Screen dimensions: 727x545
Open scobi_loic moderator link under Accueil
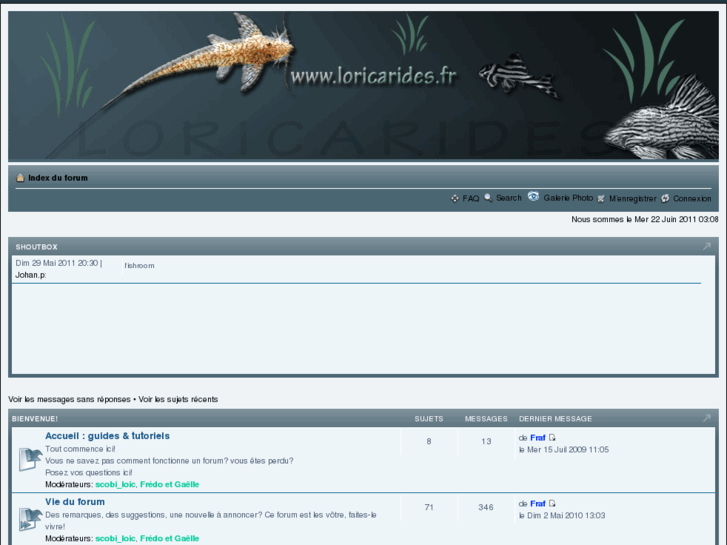[x=115, y=484]
